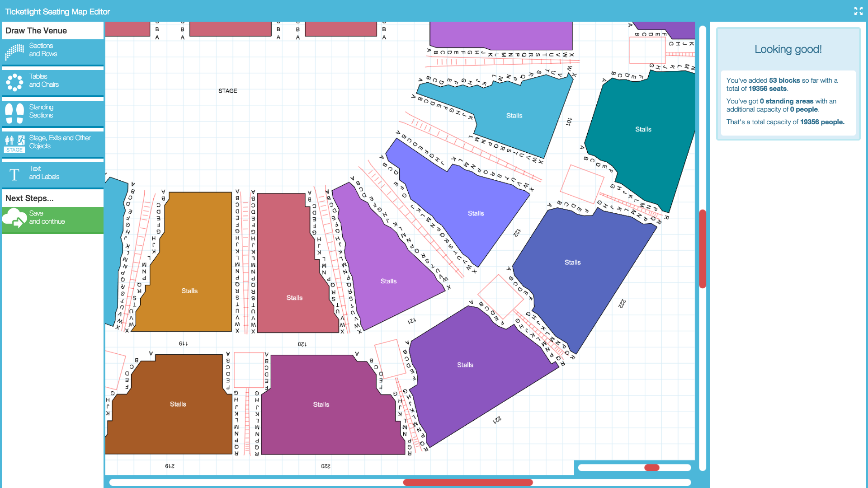Click the vertical scrollbar red thumb
The width and height of the screenshot is (868, 488).
tap(703, 249)
